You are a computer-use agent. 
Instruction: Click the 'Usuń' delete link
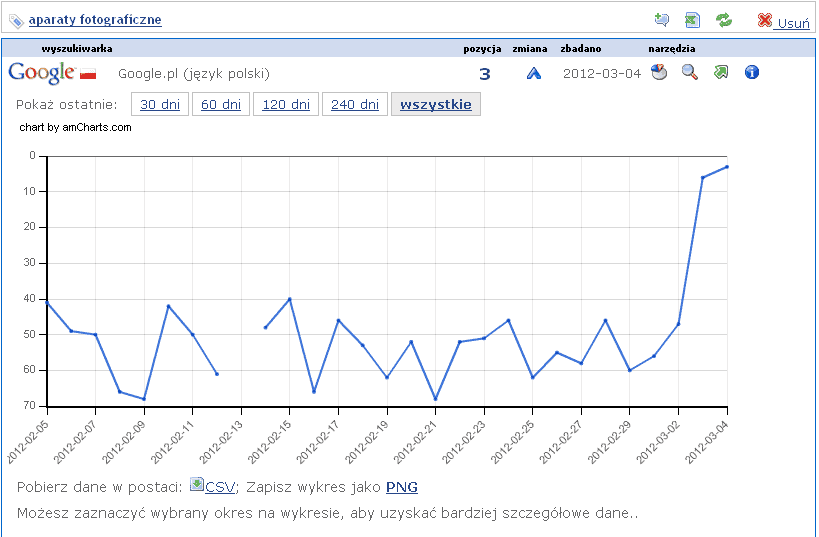(x=793, y=23)
